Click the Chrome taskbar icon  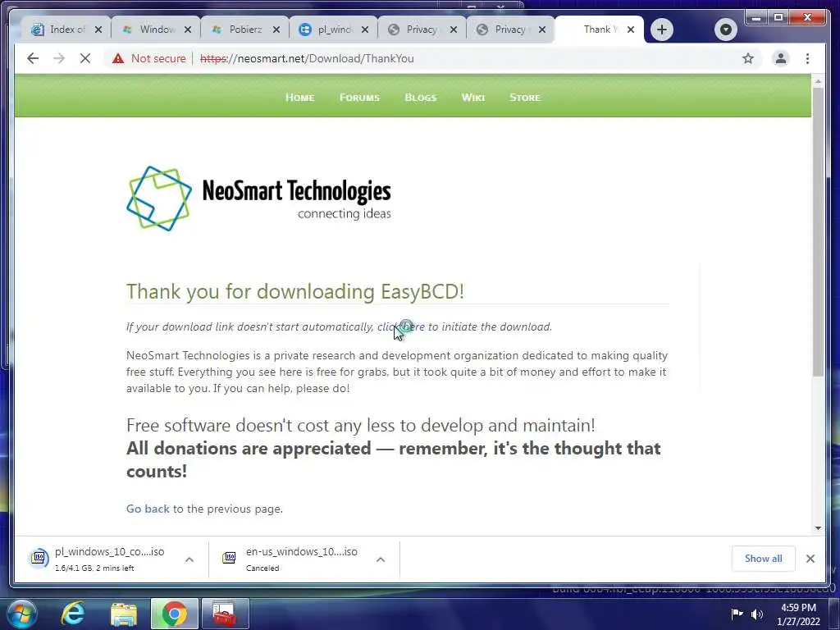175,614
